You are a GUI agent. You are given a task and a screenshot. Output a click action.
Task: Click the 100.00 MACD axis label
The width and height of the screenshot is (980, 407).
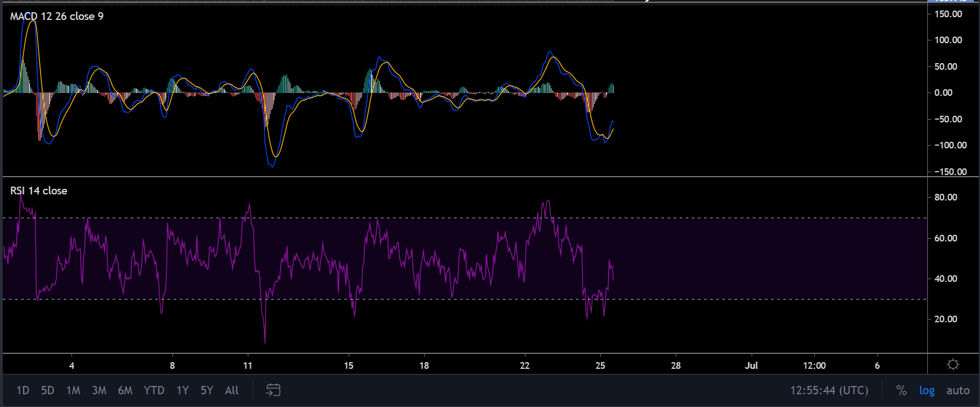tap(948, 40)
